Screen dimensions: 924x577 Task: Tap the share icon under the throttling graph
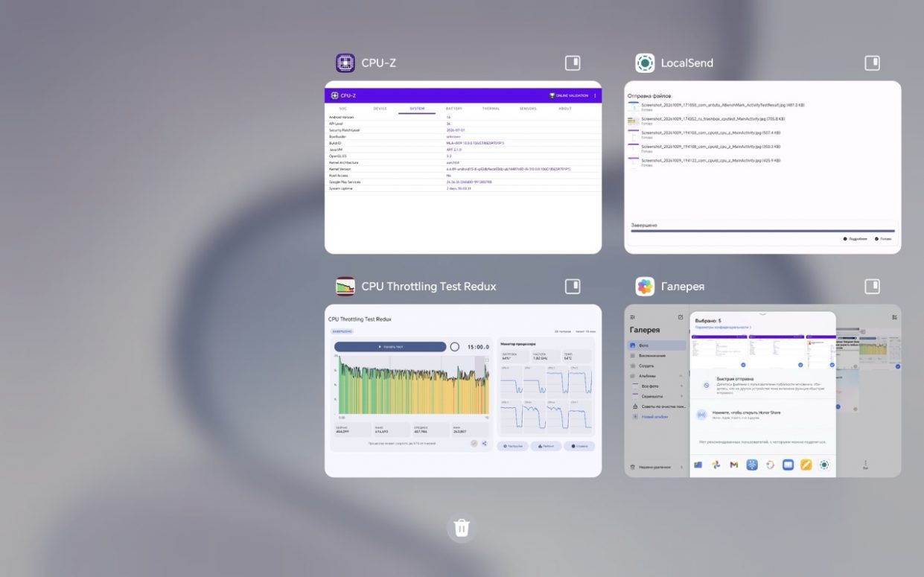(x=484, y=443)
